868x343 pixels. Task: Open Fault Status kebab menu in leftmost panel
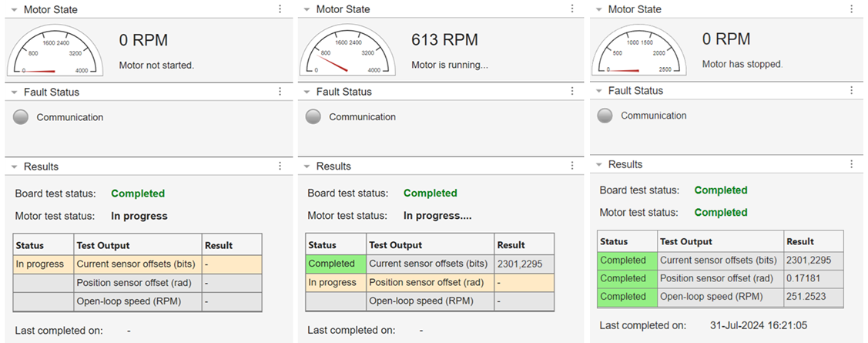[x=280, y=92]
